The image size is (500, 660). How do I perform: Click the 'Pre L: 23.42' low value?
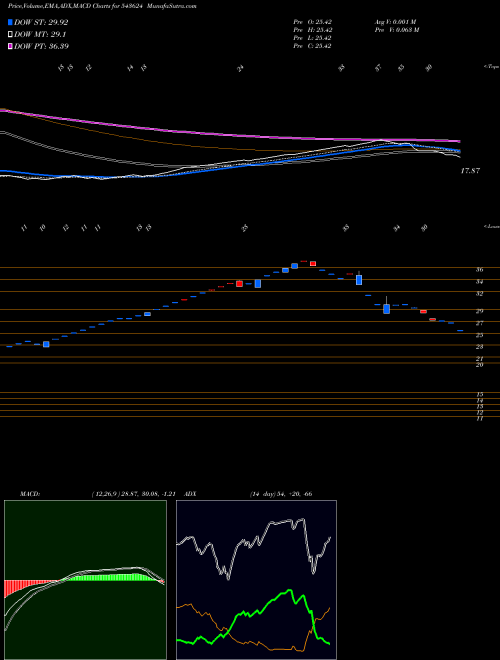pyautogui.click(x=312, y=38)
